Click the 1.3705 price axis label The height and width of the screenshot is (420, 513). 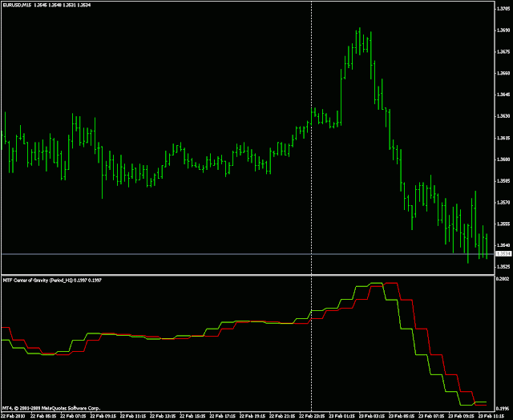pyautogui.click(x=503, y=9)
